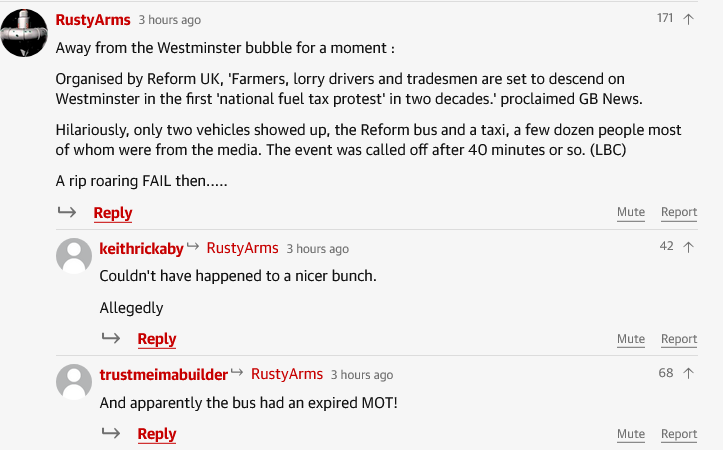Click the reply arrow icon under keithrickaby's comment
The width and height of the screenshot is (723, 450).
(111, 338)
